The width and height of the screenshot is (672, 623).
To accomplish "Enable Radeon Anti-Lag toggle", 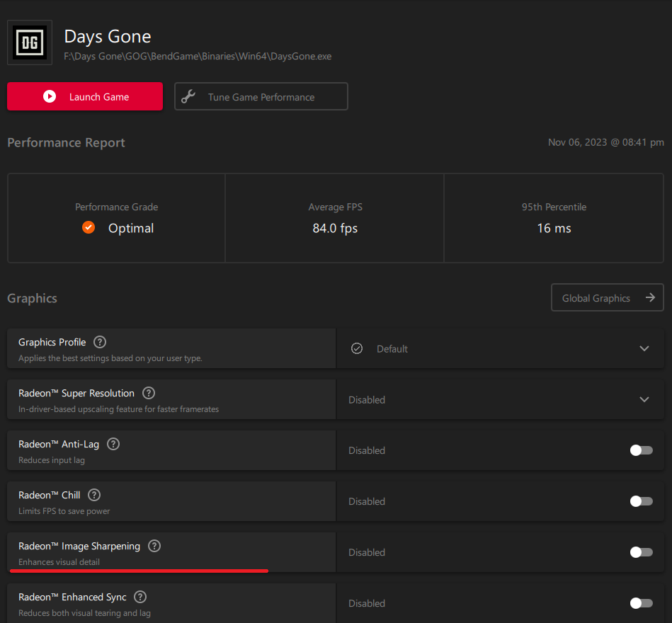I will click(641, 450).
